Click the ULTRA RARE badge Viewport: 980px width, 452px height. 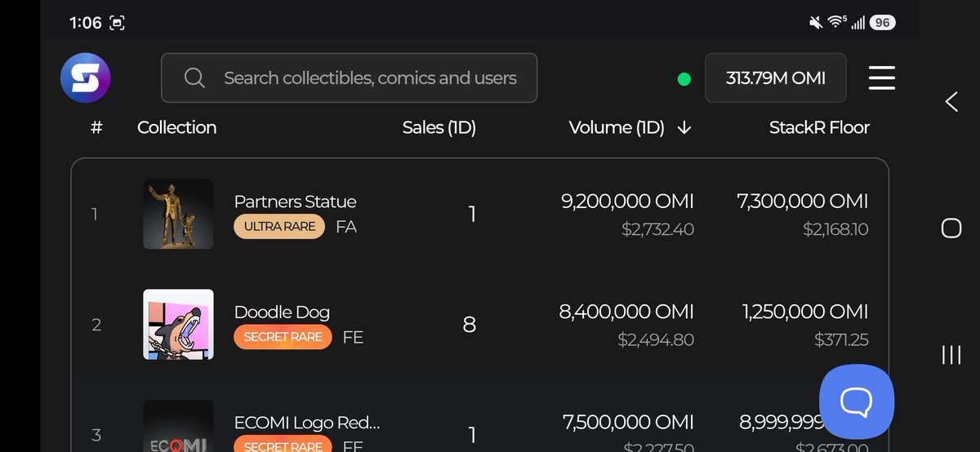tap(279, 227)
